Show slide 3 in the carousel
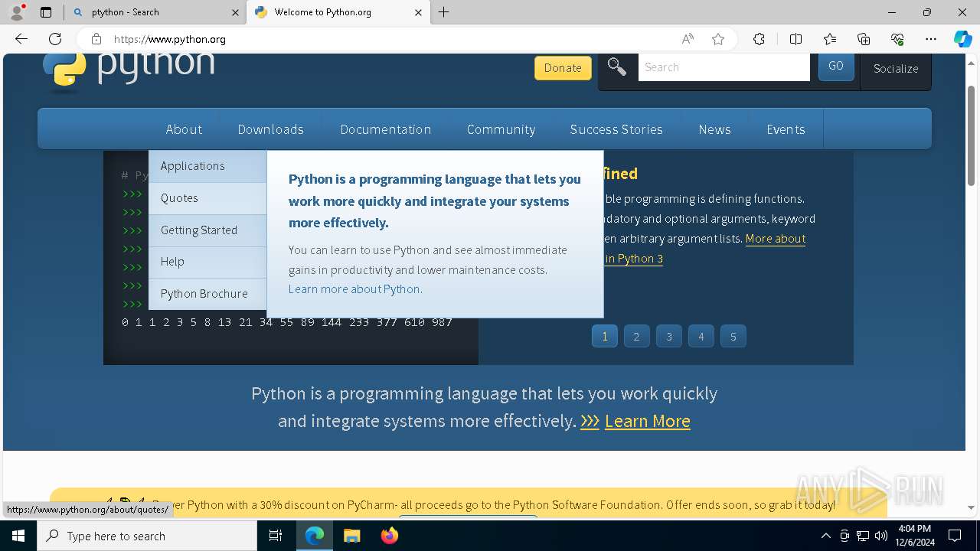Image resolution: width=980 pixels, height=551 pixels. [x=669, y=337]
